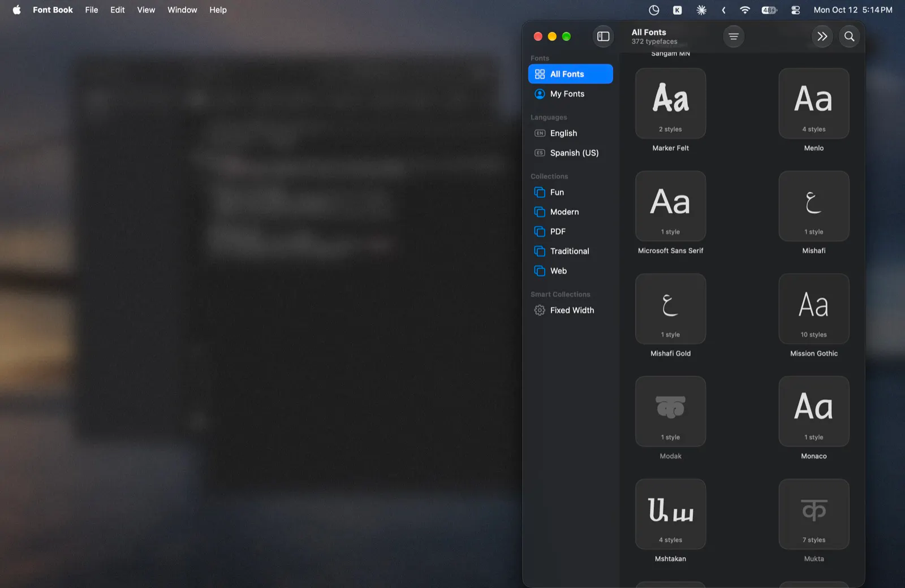
Task: Select the Monaco font tile
Action: [x=814, y=412]
